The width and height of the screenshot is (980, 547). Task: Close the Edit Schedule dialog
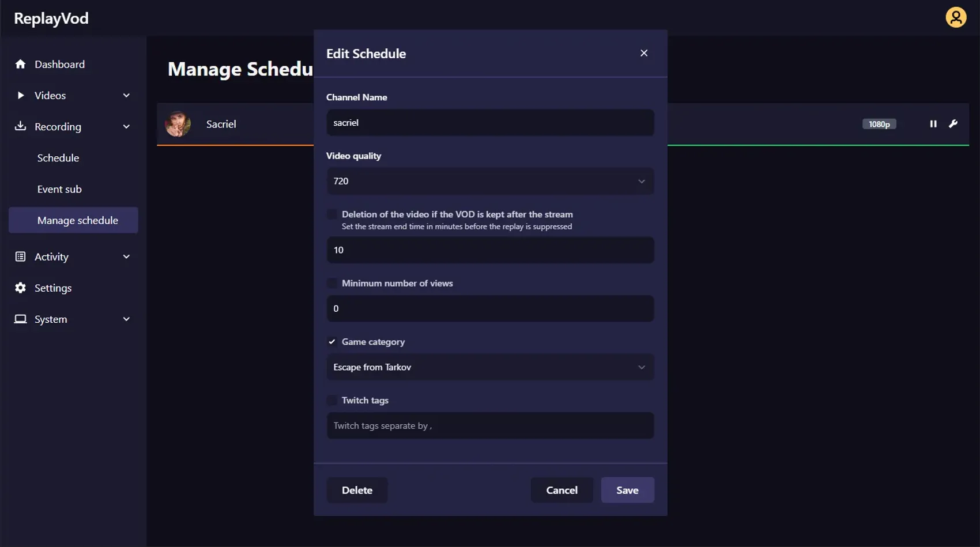coord(644,53)
